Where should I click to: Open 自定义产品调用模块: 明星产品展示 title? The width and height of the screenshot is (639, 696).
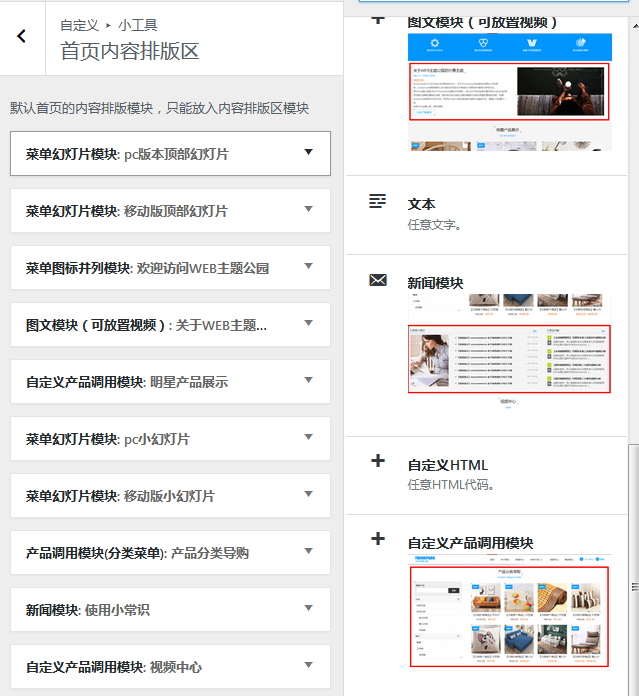click(127, 382)
